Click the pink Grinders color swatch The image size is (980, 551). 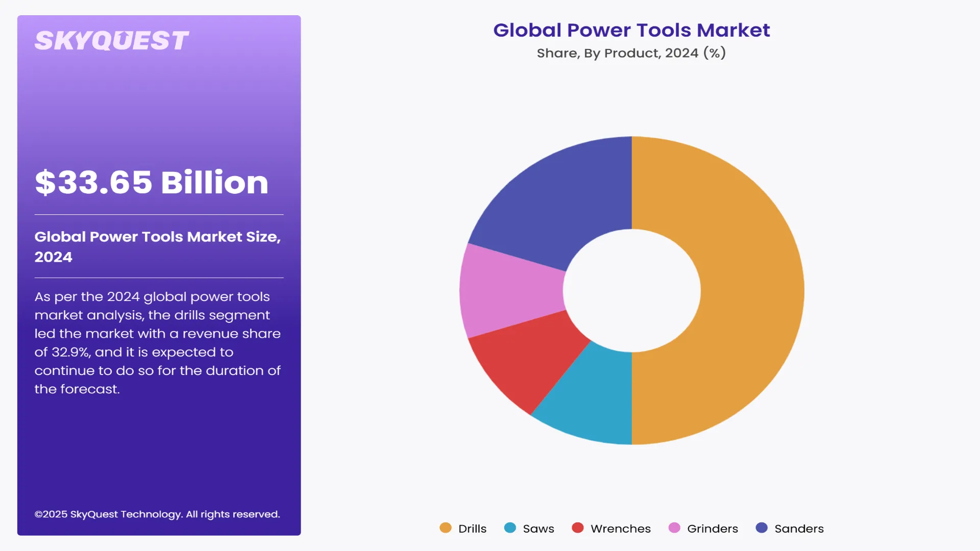click(675, 529)
